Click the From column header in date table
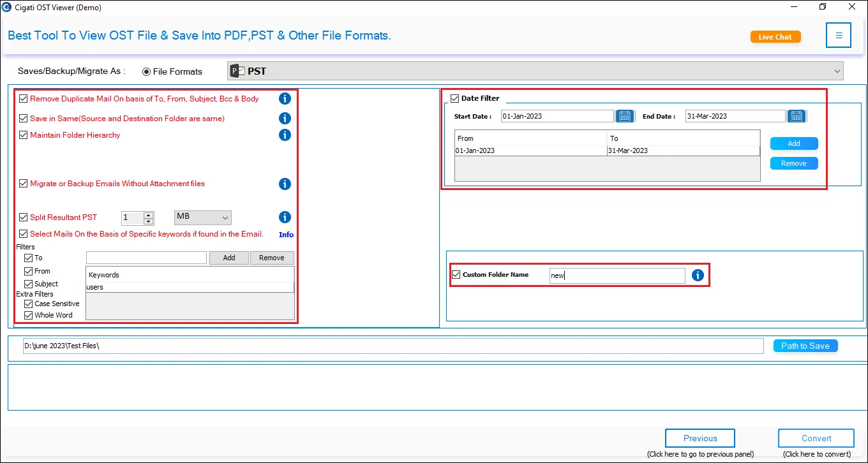This screenshot has width=868, height=463. pyautogui.click(x=530, y=138)
